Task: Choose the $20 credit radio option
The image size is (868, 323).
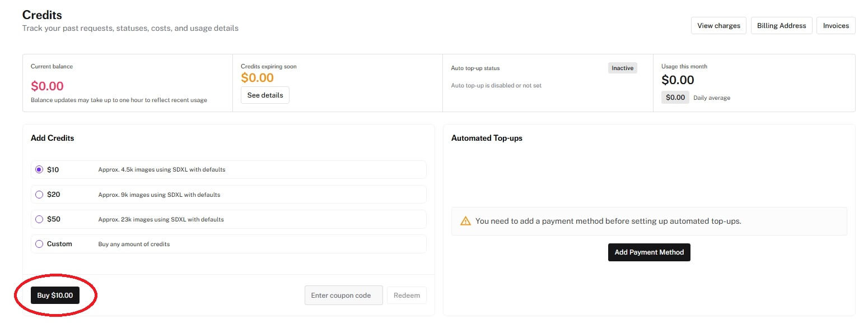Action: tap(39, 195)
